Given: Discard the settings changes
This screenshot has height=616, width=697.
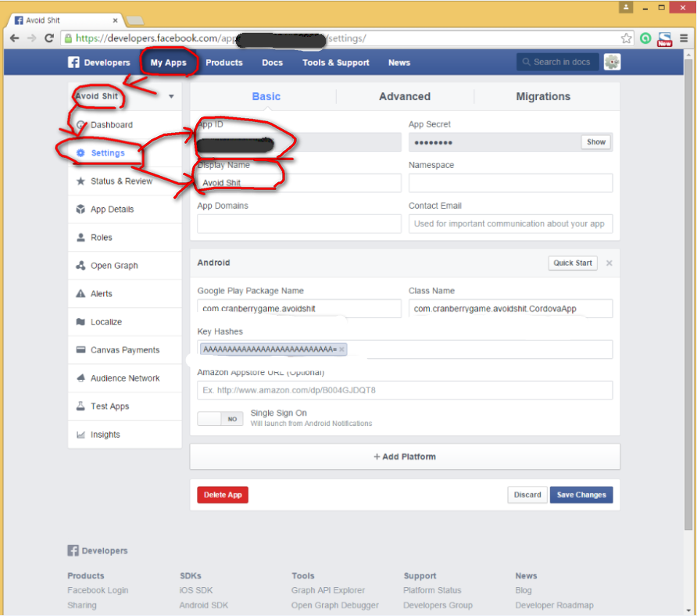Looking at the screenshot, I should 527,495.
